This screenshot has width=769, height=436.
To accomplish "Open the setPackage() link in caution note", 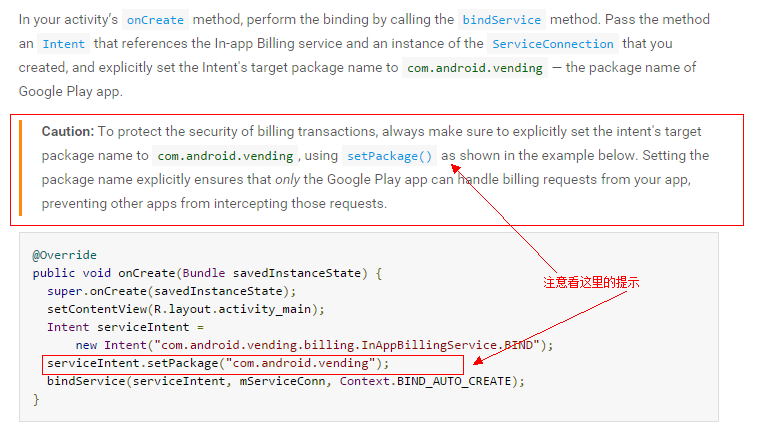I will 389,156.
